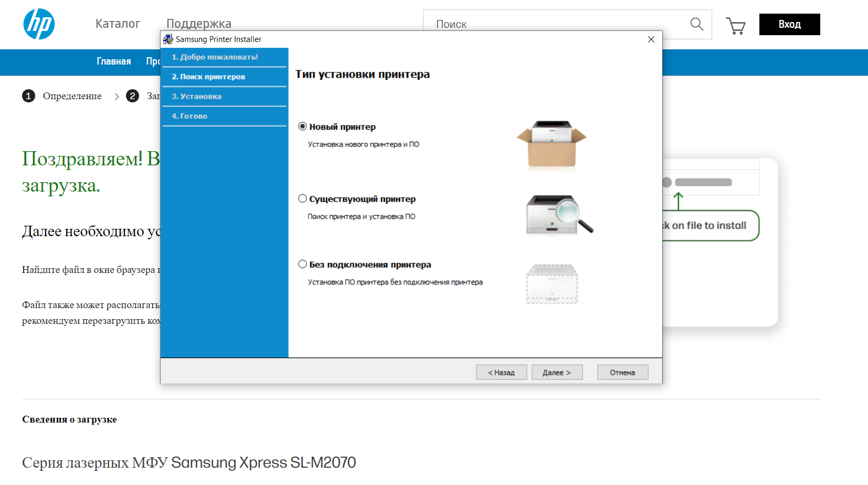Open the shopping cart icon
Screen dimensions: 868x485
[736, 25]
